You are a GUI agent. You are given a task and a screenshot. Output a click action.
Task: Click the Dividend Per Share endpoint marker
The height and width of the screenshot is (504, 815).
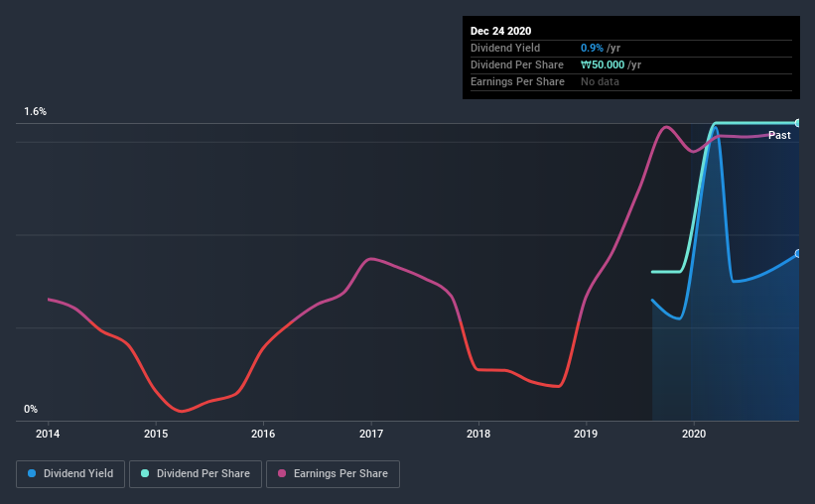(x=797, y=123)
